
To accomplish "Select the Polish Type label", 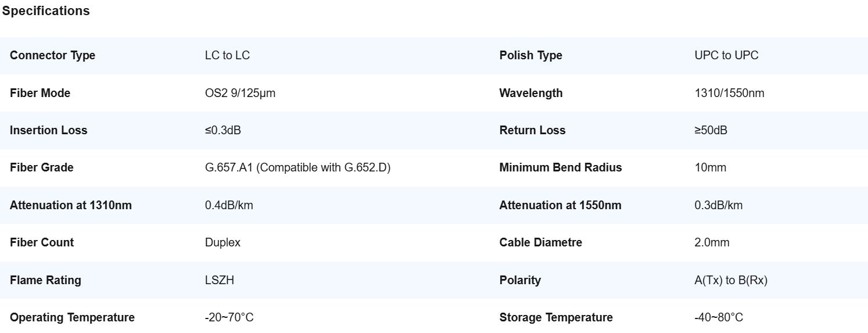I will point(530,56).
